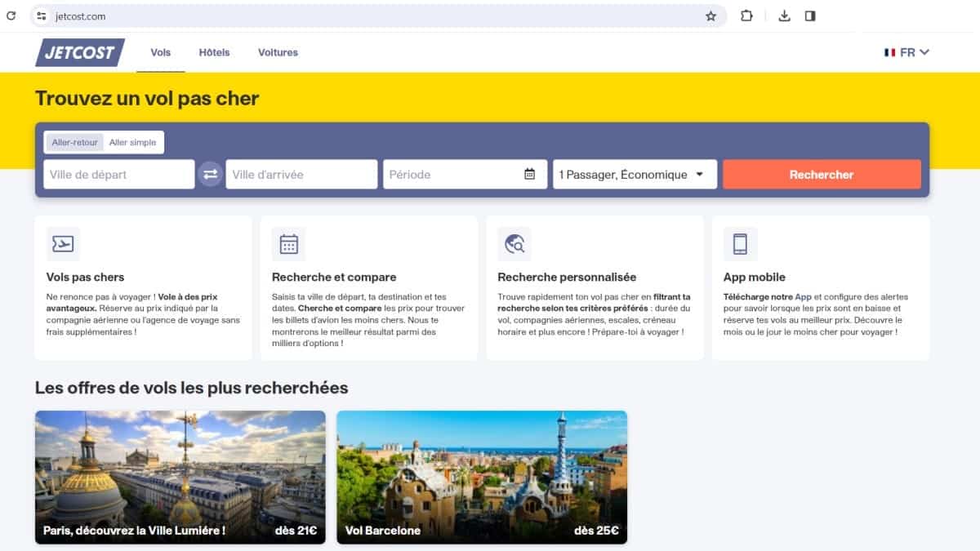Swap departure and arrival cities

(211, 174)
